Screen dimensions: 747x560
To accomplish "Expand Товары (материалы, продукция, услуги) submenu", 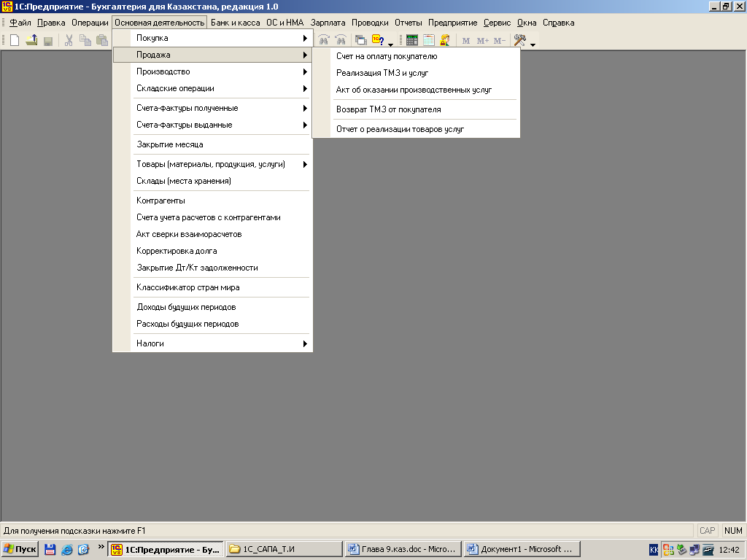I will (x=212, y=164).
